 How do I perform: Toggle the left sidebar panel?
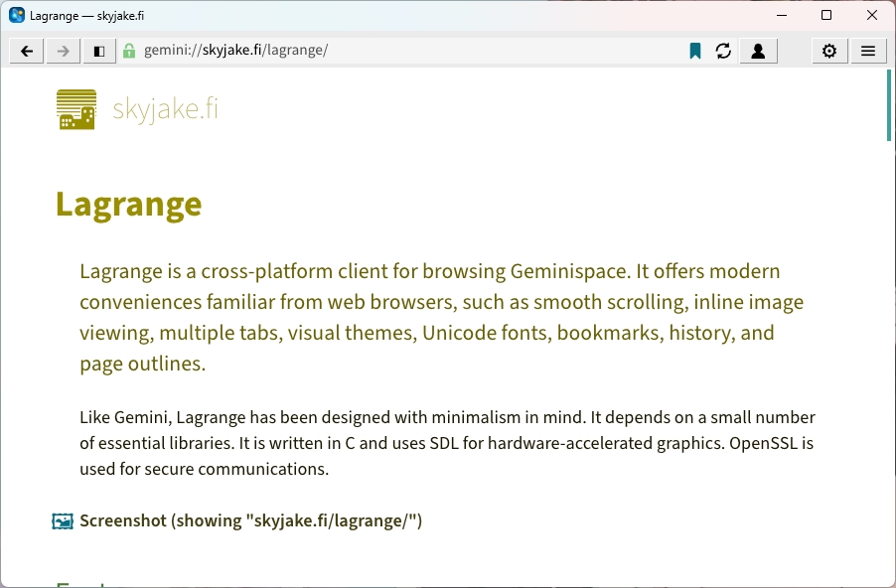click(x=98, y=52)
